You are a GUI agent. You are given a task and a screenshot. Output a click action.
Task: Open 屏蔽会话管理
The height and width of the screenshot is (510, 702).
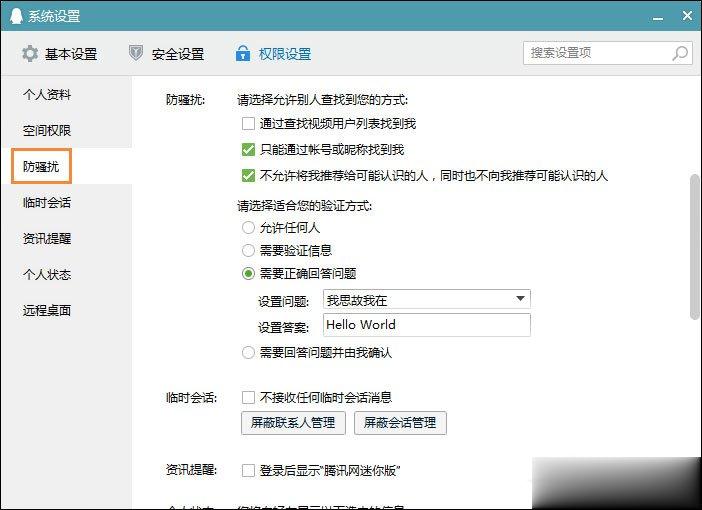[x=400, y=423]
